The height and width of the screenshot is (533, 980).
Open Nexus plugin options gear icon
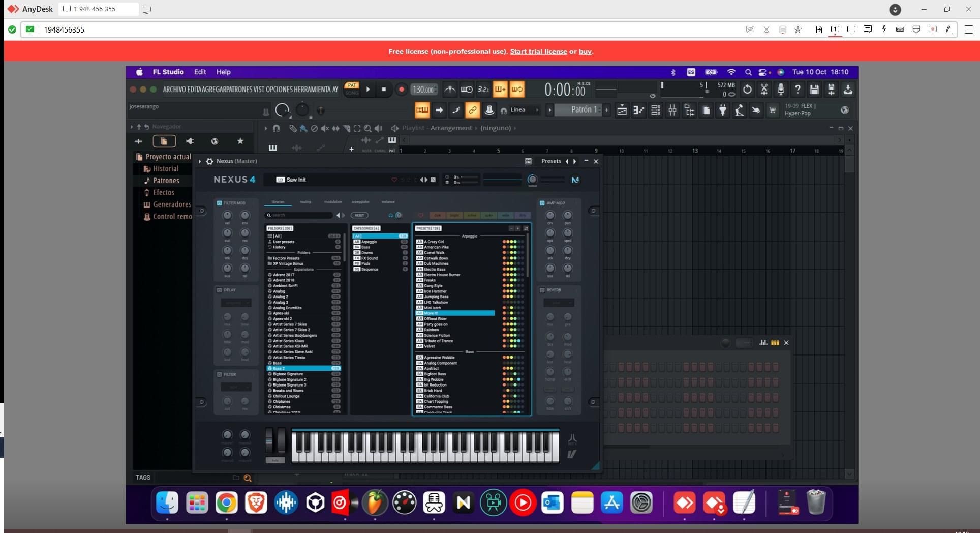(x=209, y=161)
